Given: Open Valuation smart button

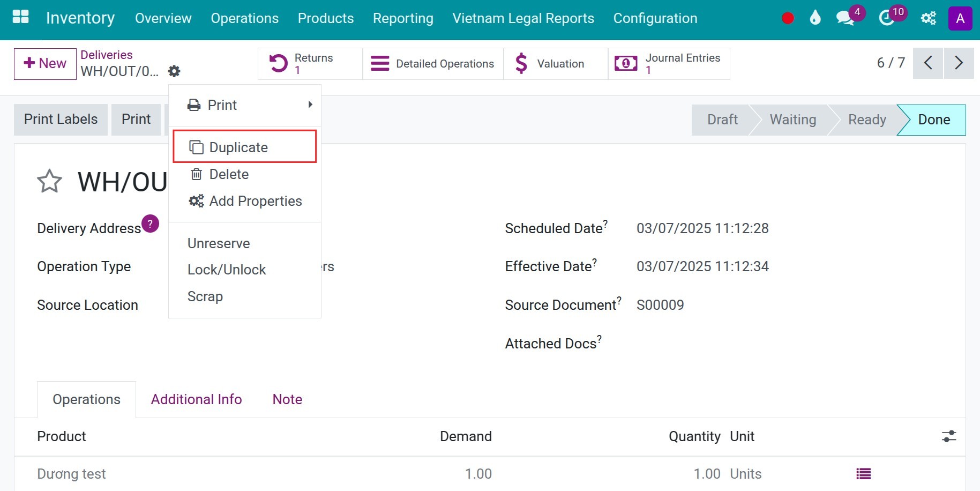Looking at the screenshot, I should click(x=556, y=64).
